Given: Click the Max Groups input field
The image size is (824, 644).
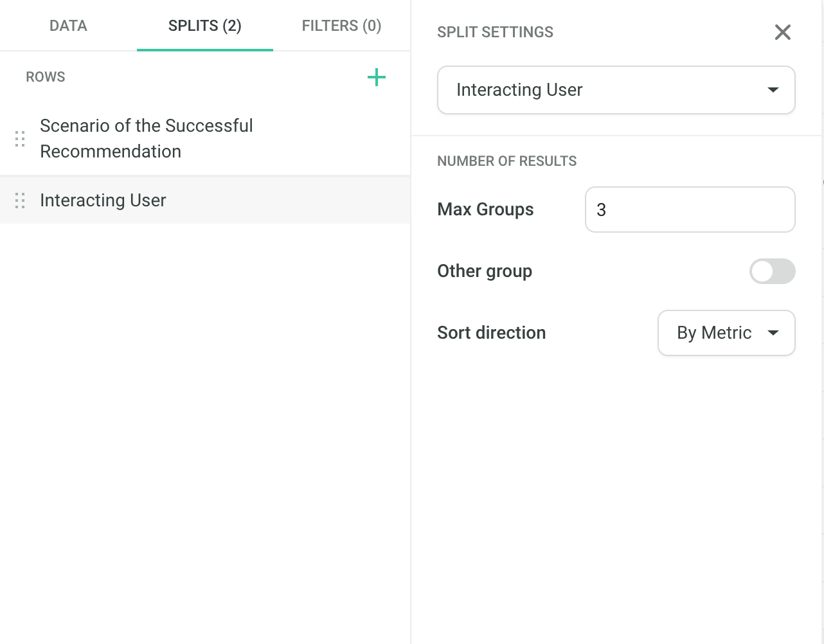Looking at the screenshot, I should click(x=690, y=210).
